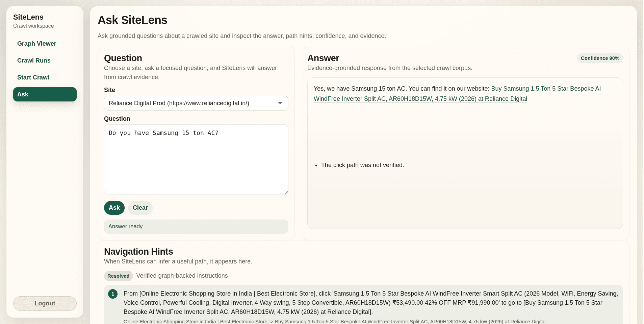Viewport: 644px width, 324px height.
Task: Click 'Verified graph-backed instructions' text
Action: coord(182,276)
